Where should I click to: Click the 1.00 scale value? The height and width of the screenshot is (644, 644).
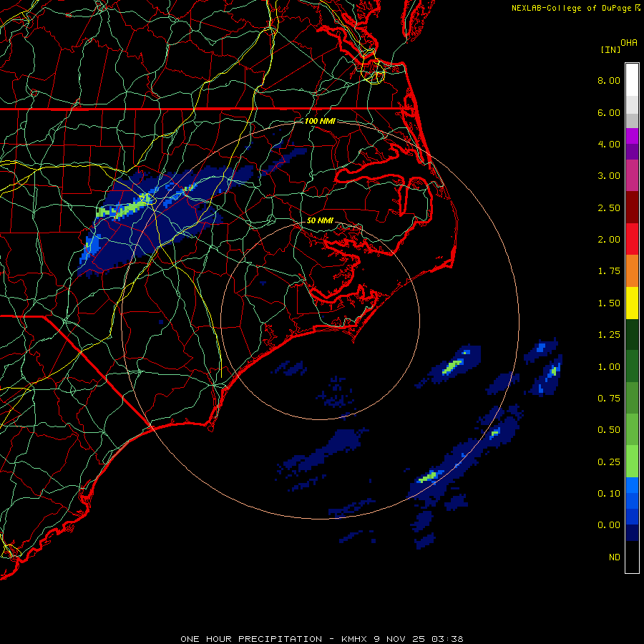click(x=609, y=367)
